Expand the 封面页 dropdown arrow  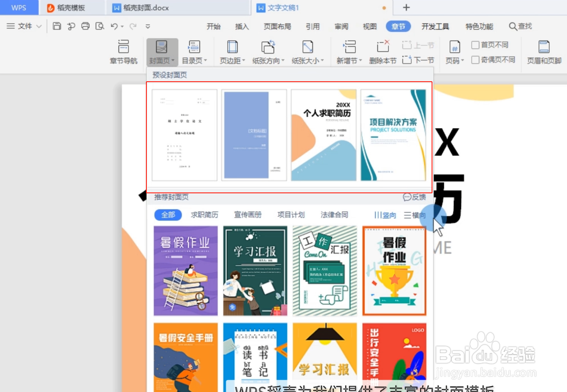tap(173, 60)
